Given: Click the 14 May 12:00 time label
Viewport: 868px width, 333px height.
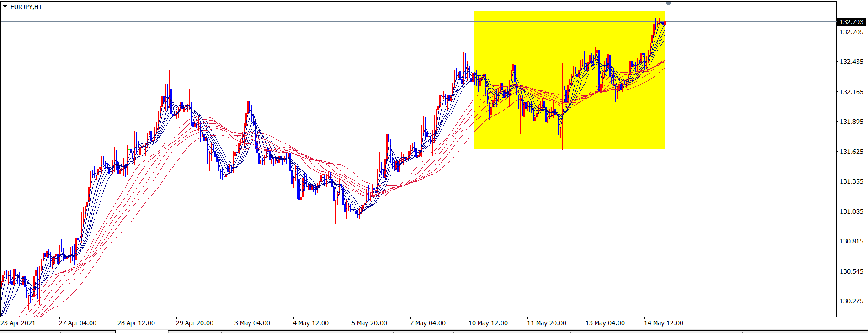Looking at the screenshot, I should (x=664, y=323).
